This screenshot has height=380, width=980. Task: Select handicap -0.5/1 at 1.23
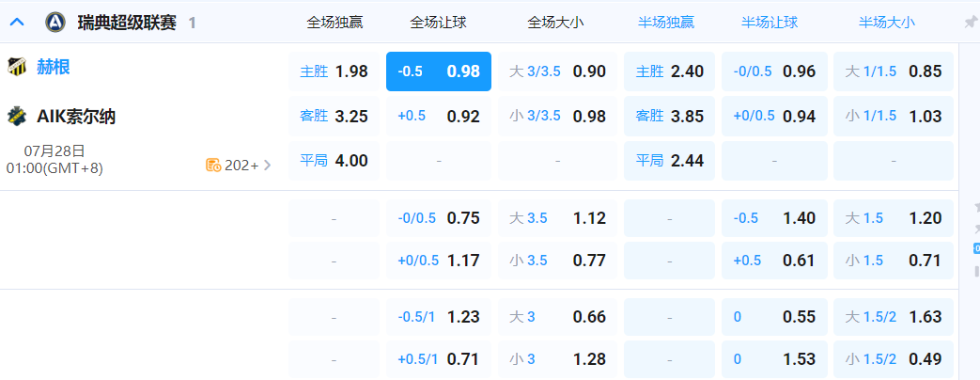click(x=439, y=317)
